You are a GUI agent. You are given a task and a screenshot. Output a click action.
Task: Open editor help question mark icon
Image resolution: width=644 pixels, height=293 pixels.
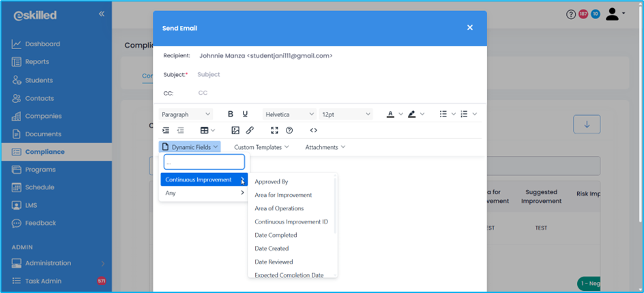[289, 130]
